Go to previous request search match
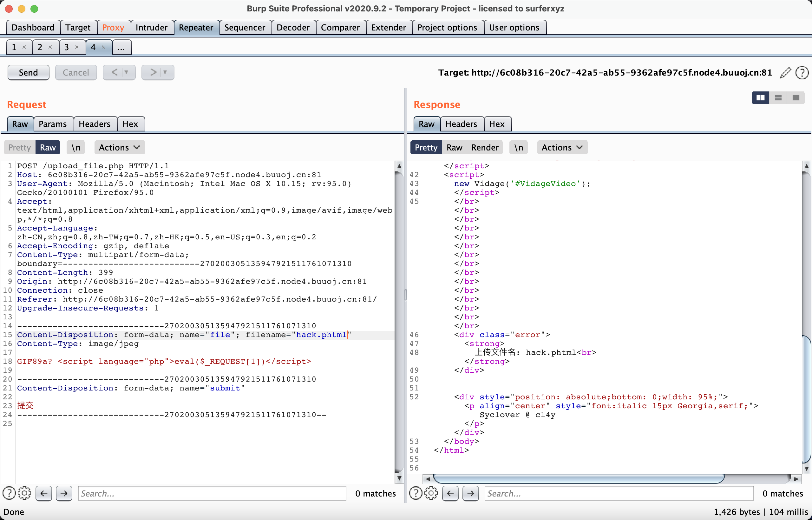Screen dimensions: 812x520 tap(44, 493)
